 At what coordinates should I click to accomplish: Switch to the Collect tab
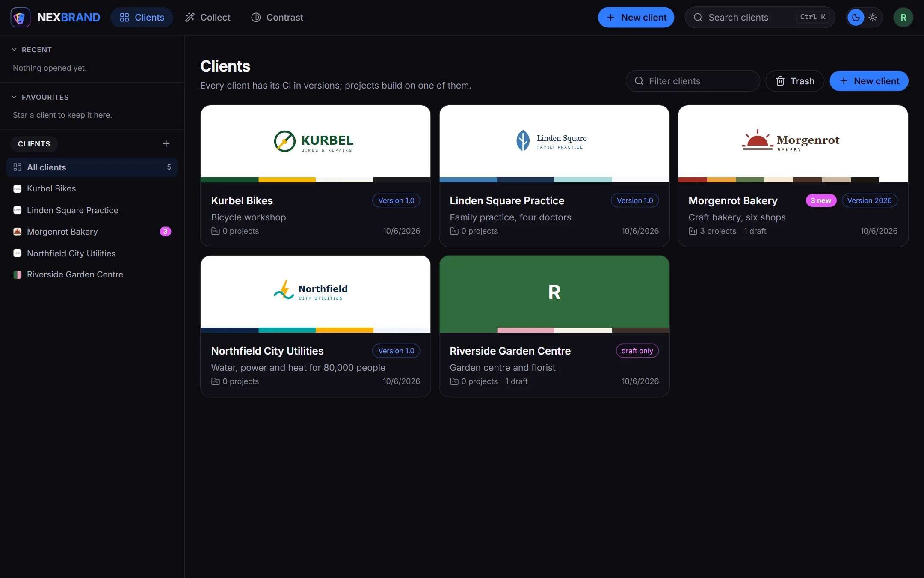click(208, 17)
